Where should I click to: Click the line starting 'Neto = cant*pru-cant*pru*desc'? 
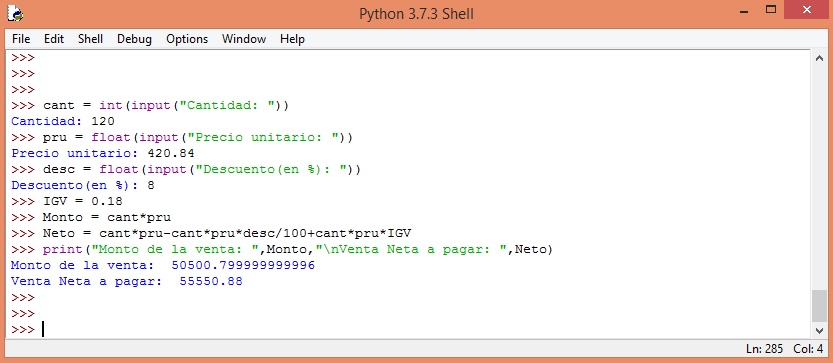[x=211, y=233]
